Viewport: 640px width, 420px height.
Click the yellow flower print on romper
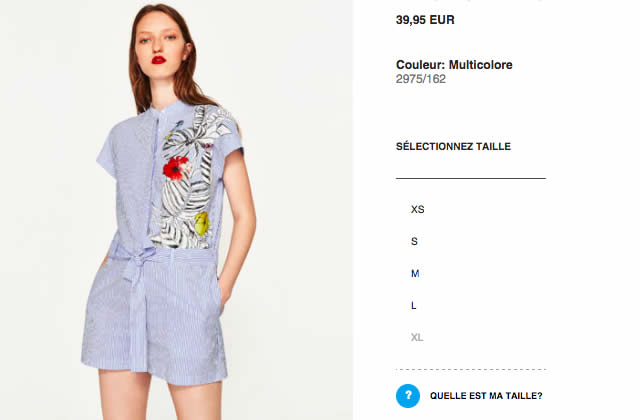(x=202, y=224)
